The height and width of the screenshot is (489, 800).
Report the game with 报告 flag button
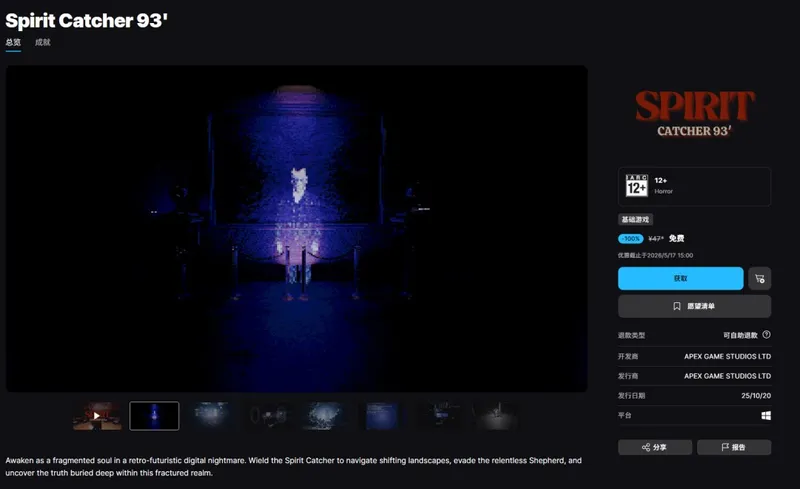734,447
